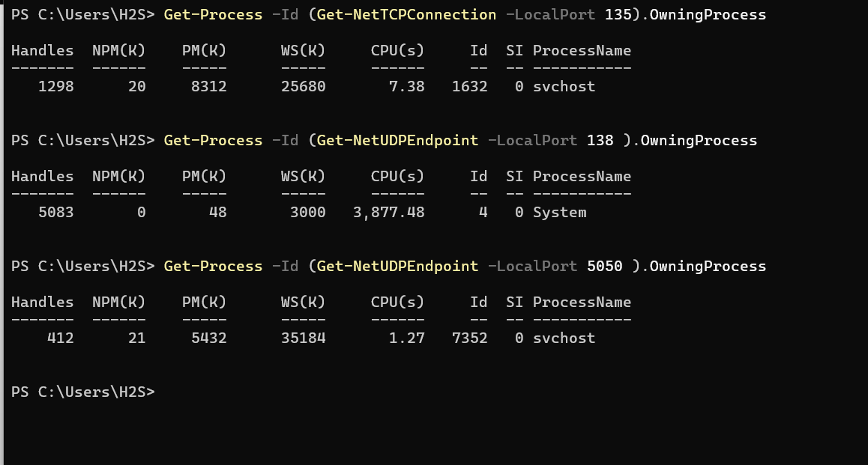
Task: Click the PM value 8312
Action: (208, 87)
